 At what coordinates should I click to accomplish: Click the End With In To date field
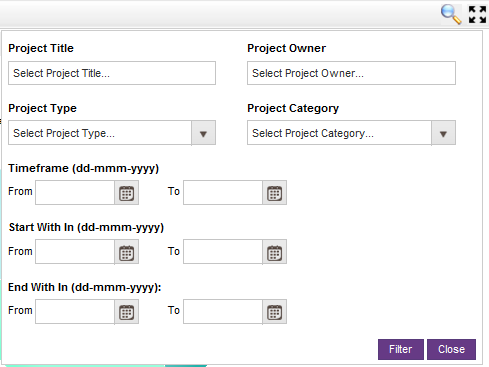tap(223, 312)
